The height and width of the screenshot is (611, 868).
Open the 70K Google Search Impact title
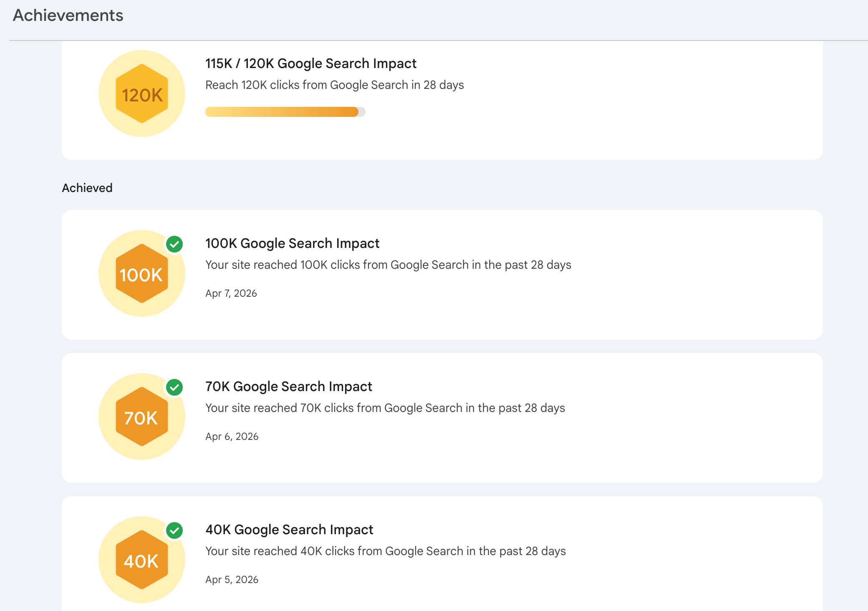(x=288, y=386)
